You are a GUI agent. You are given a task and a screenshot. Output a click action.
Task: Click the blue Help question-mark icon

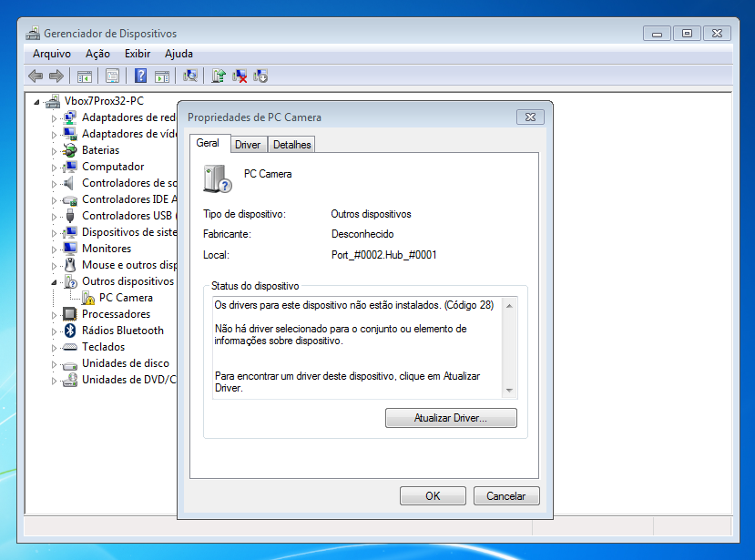point(140,76)
